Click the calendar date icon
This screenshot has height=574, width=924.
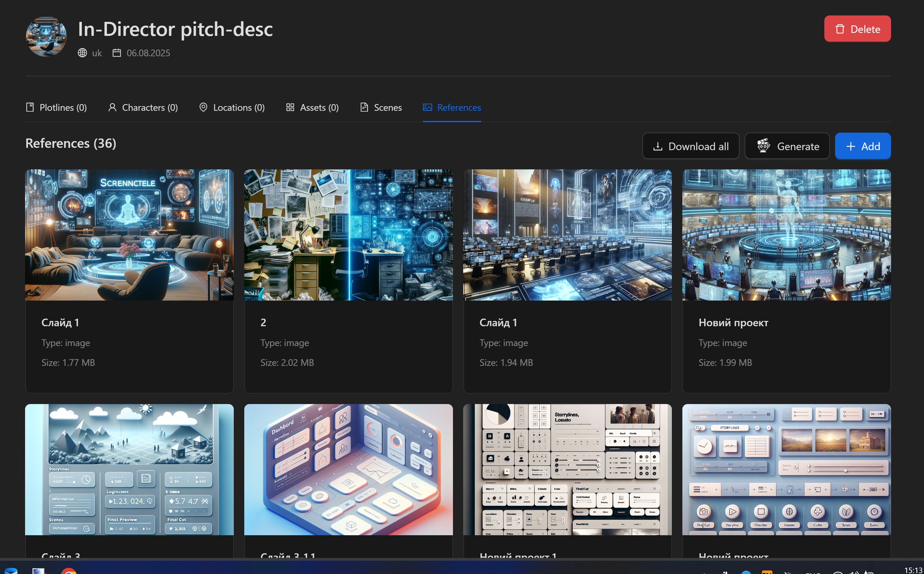tap(117, 53)
